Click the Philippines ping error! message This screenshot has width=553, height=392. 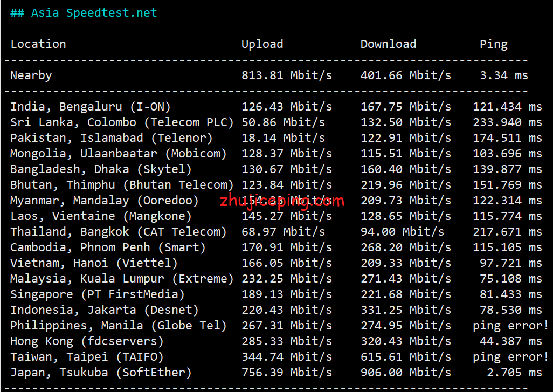pos(510,326)
